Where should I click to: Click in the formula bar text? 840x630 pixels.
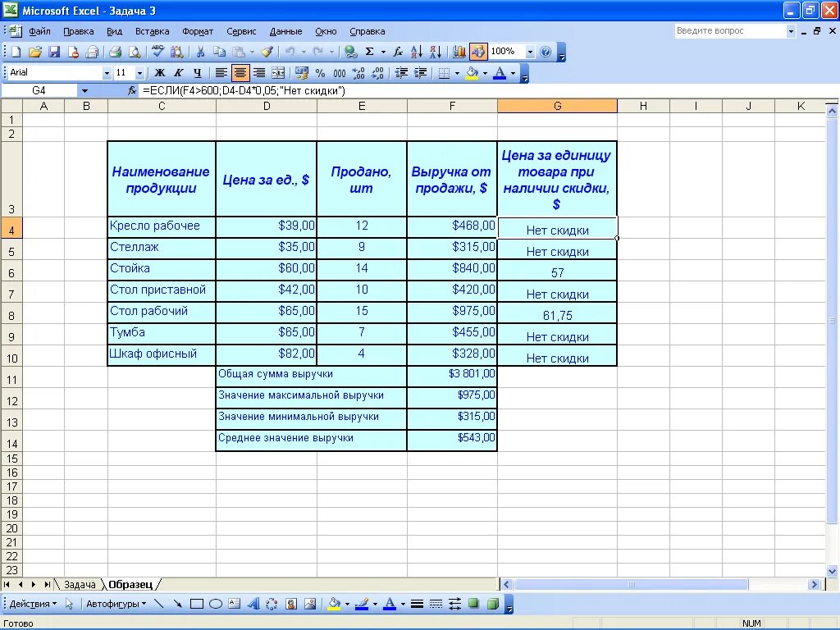click(244, 90)
